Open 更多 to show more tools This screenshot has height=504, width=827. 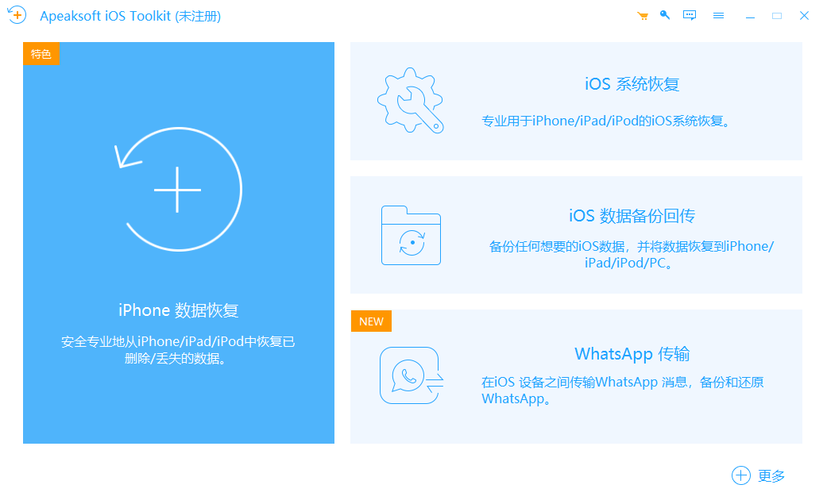click(771, 476)
